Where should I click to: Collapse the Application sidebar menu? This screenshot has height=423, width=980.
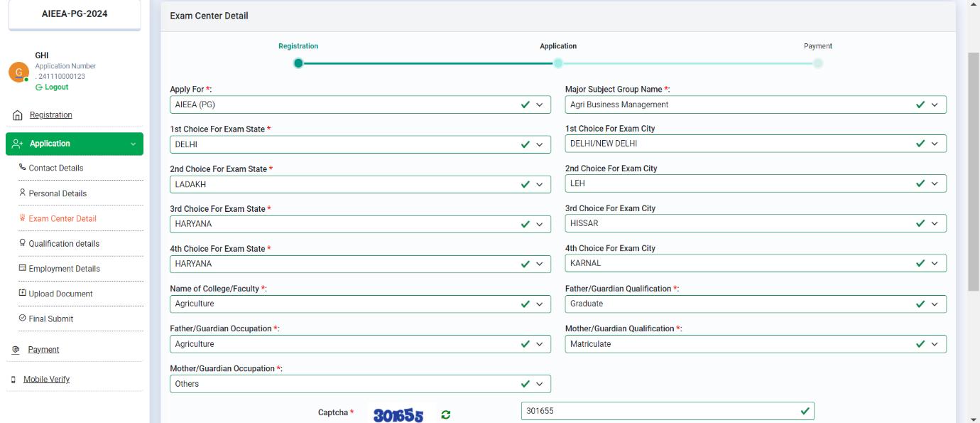(x=75, y=144)
